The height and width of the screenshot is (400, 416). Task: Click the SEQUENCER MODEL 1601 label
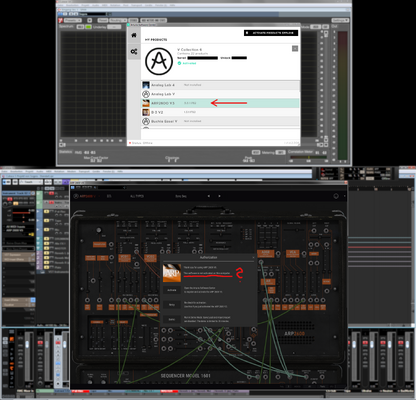click(186, 376)
